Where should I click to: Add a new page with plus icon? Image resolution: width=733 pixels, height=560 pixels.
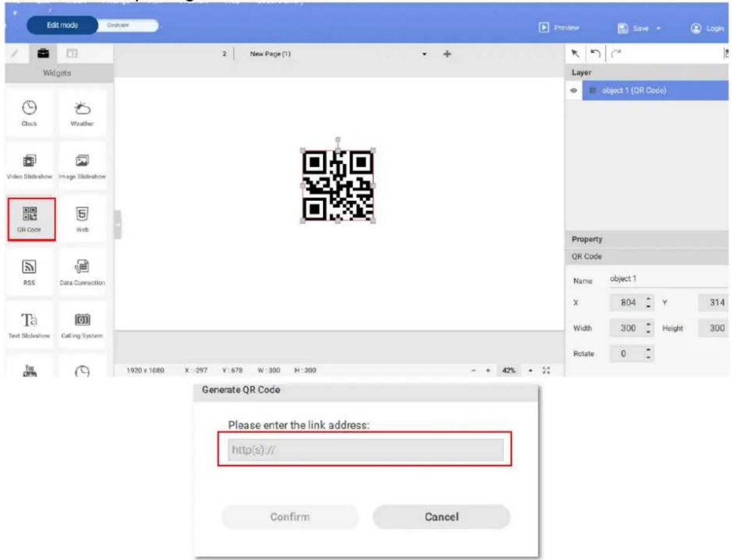447,54
